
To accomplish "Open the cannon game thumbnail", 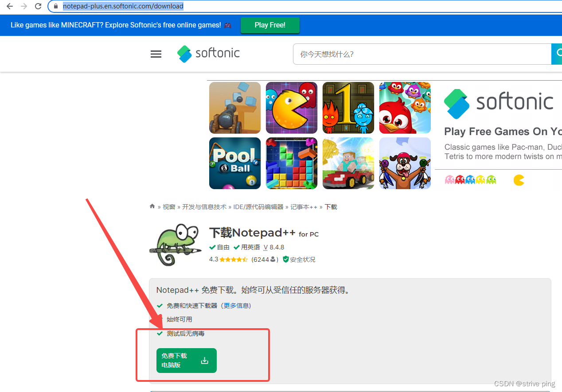I will (x=235, y=108).
